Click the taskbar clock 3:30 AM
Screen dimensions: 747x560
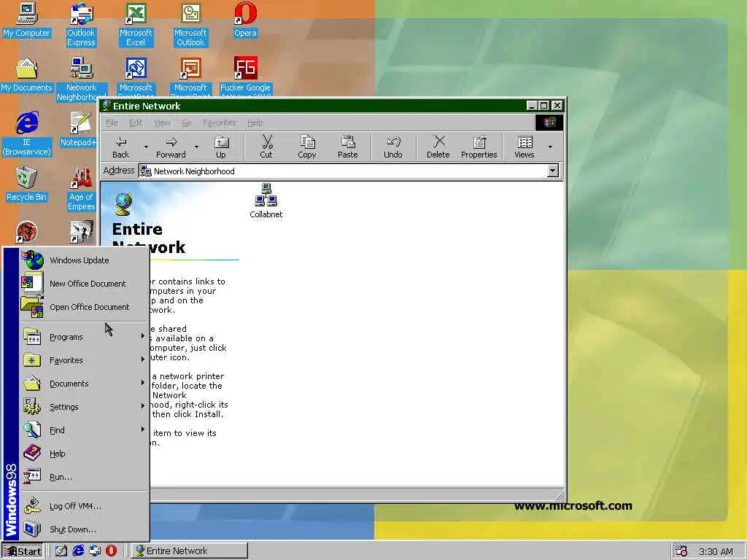(x=716, y=551)
